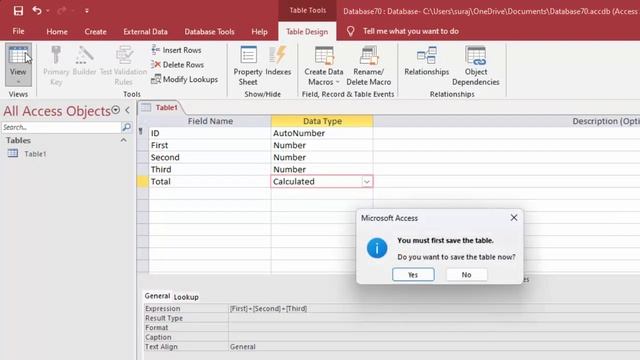Click the Second field name cell
This screenshot has width=640, height=360.
210,157
